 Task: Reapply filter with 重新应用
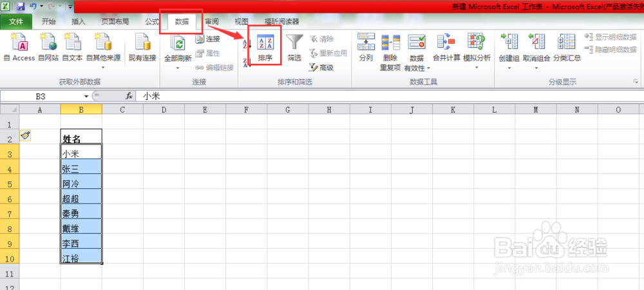[x=328, y=53]
